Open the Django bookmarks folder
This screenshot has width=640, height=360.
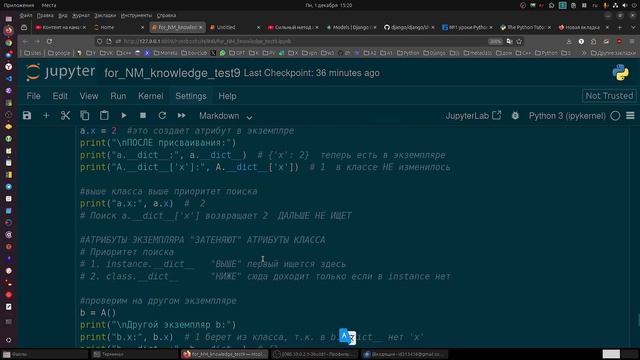pyautogui.click(x=434, y=53)
